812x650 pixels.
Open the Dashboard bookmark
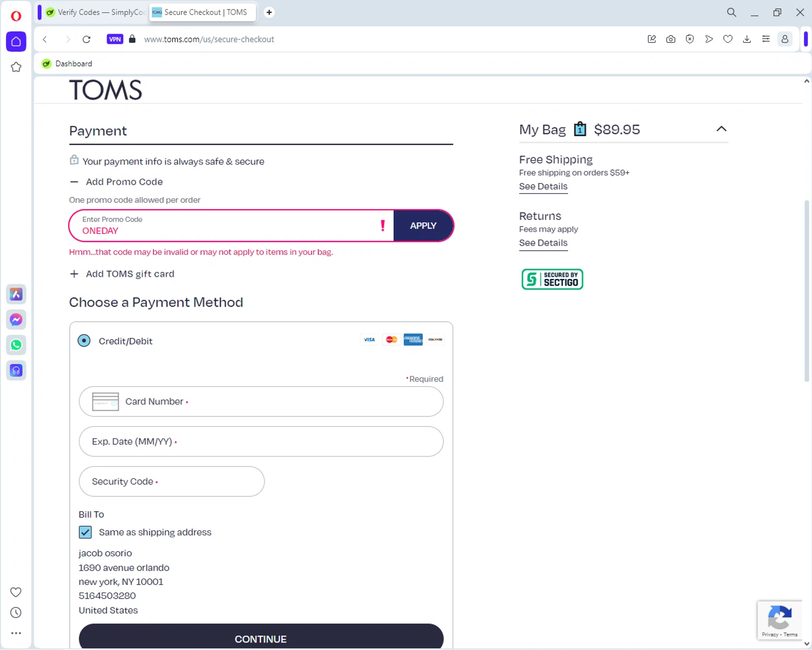tap(67, 63)
